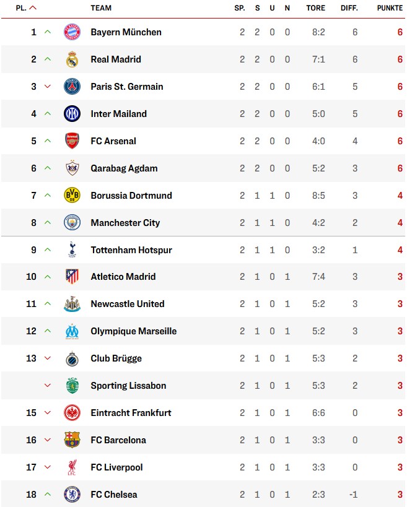
Task: Click the Inter Mailand club logo
Action: click(x=72, y=114)
